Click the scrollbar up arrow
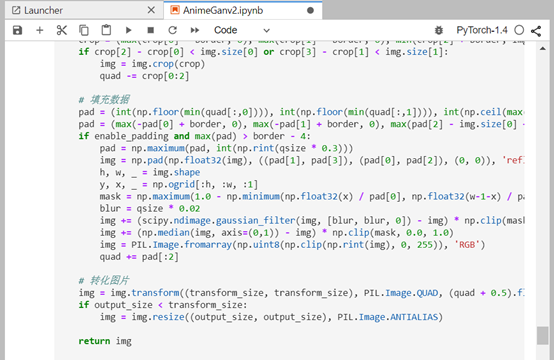 [543, 49]
